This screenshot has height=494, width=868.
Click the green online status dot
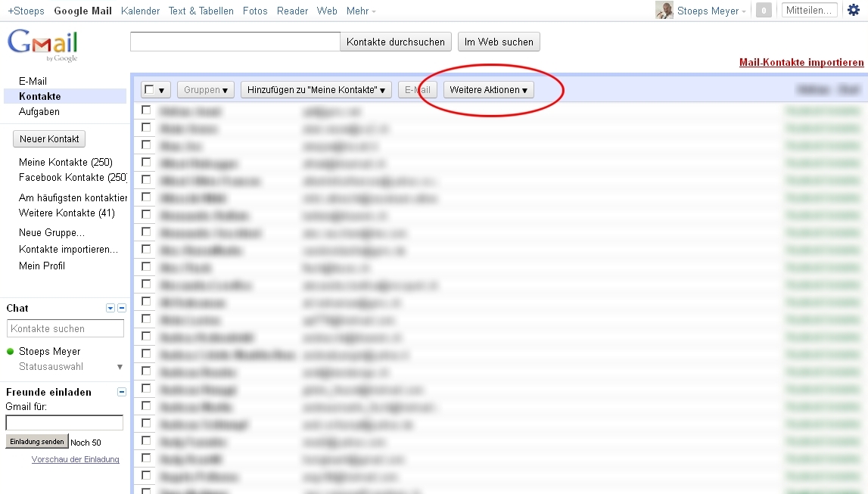click(11, 352)
